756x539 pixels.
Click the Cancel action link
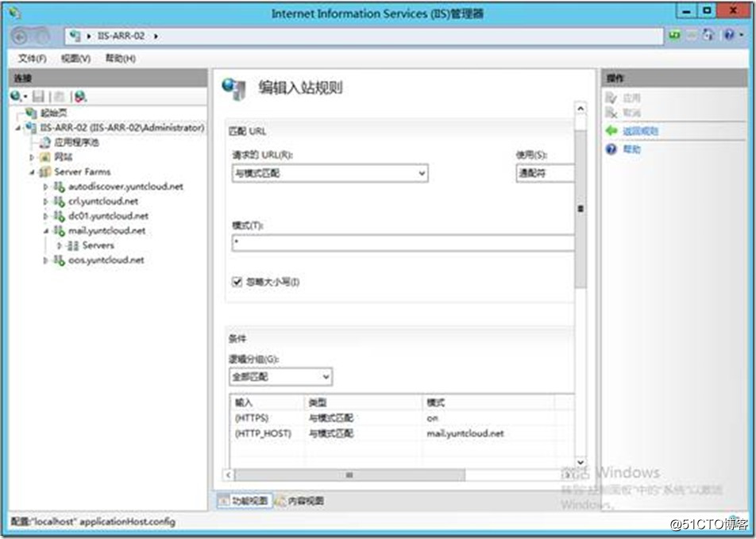pyautogui.click(x=631, y=113)
